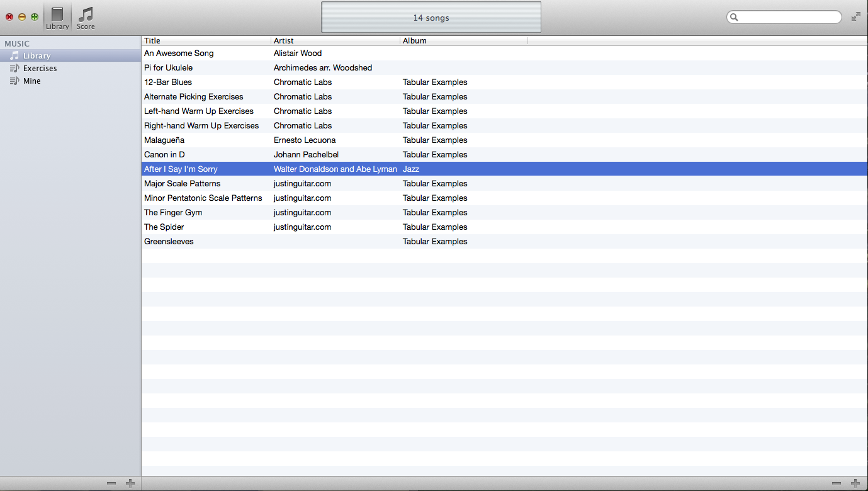Add a playlist with sidebar plus button
Viewport: 868px width, 491px height.
130,483
